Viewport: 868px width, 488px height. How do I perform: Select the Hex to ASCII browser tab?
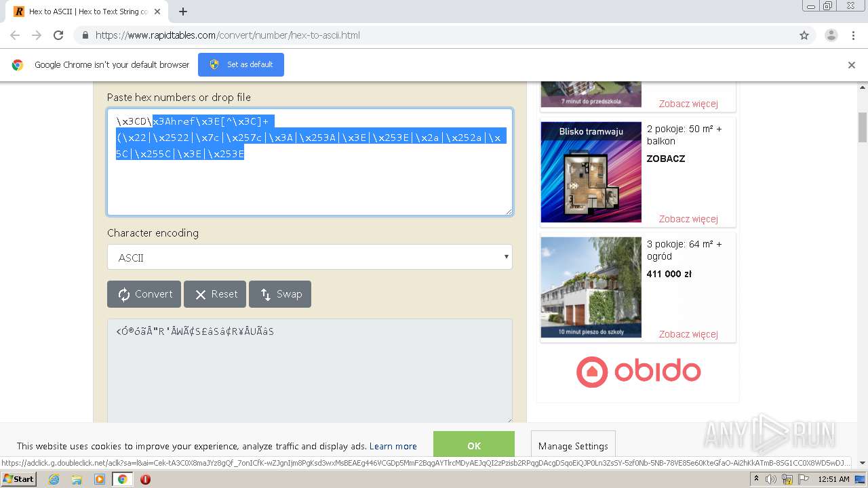pos(88,12)
